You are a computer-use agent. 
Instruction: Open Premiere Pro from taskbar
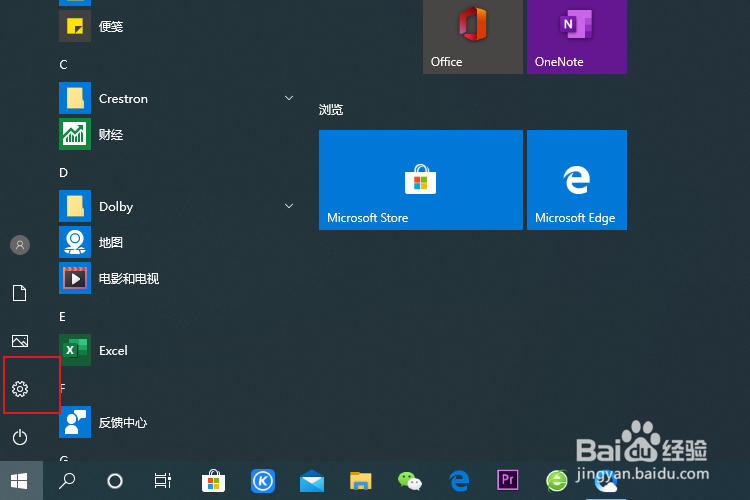(x=507, y=480)
